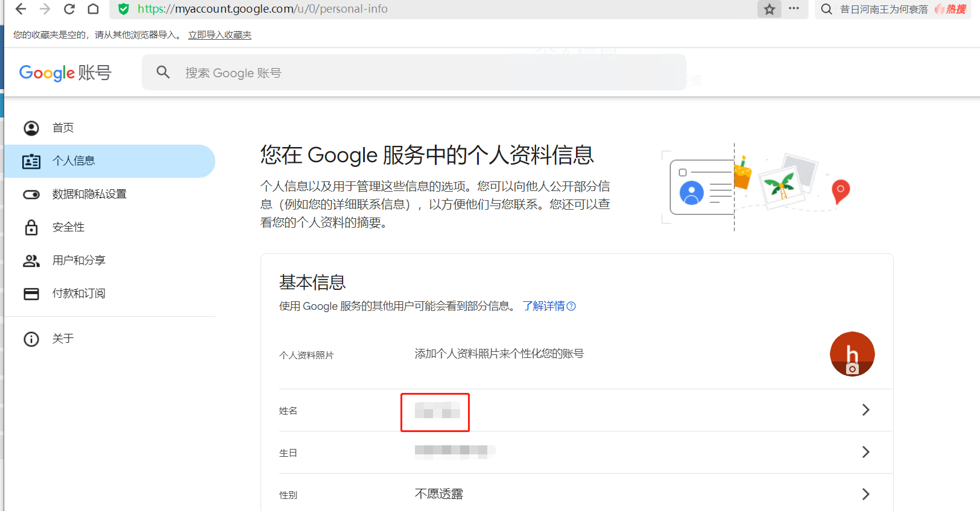
Task: Click the browser address bar URL
Action: (262, 9)
